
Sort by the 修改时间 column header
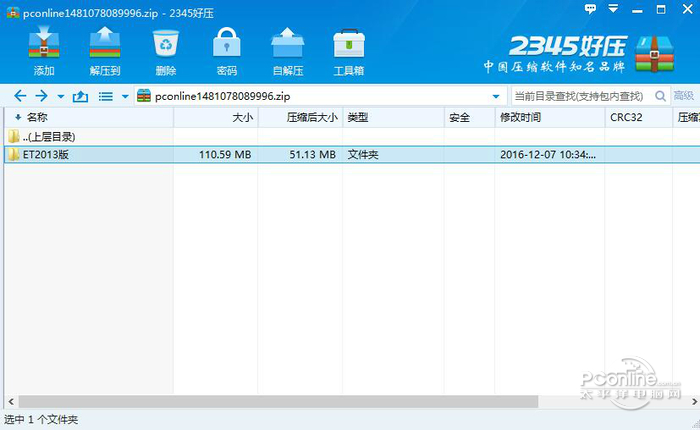pos(550,117)
